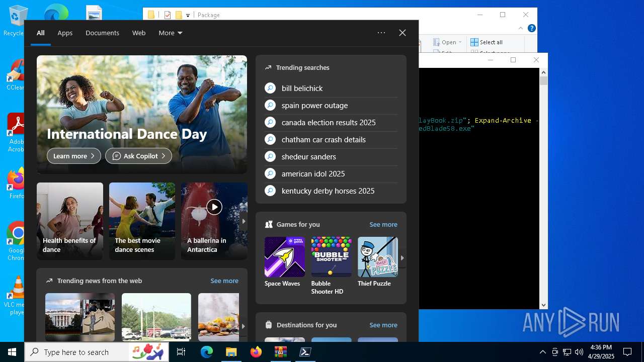Image resolution: width=644 pixels, height=362 pixels.
Task: Open the notification center icon
Action: tap(627, 352)
